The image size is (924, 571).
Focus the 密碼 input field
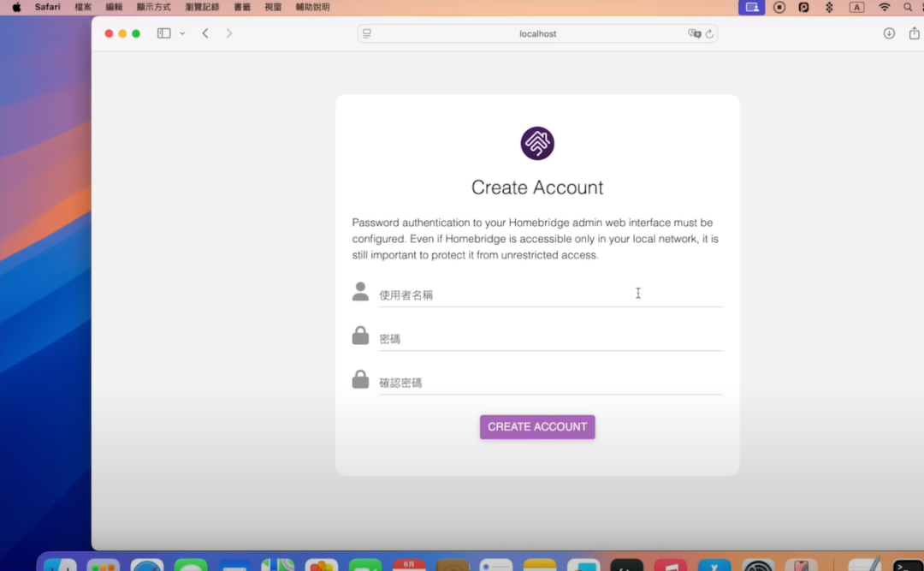click(x=550, y=339)
